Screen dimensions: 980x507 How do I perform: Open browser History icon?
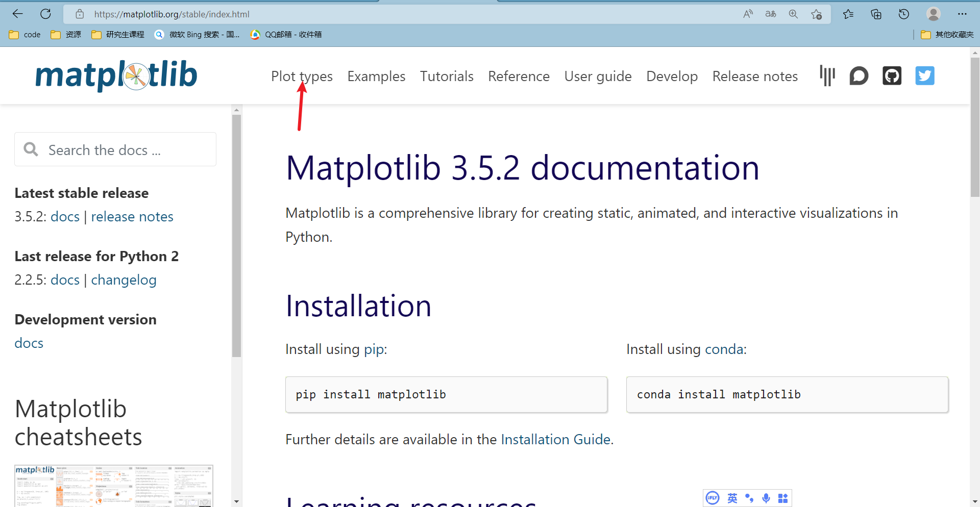tap(904, 14)
